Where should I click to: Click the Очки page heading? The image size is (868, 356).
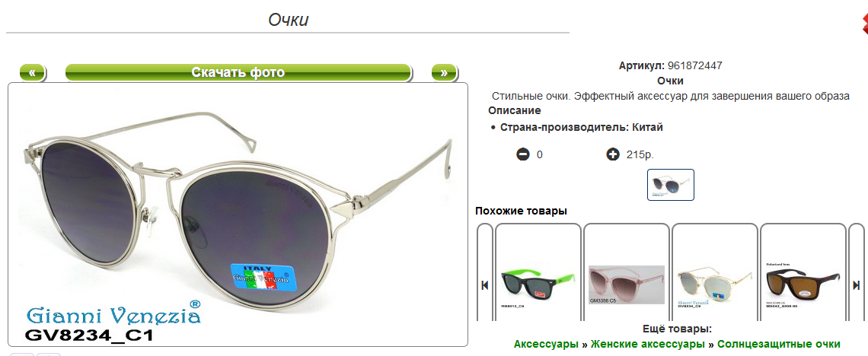[x=288, y=20]
